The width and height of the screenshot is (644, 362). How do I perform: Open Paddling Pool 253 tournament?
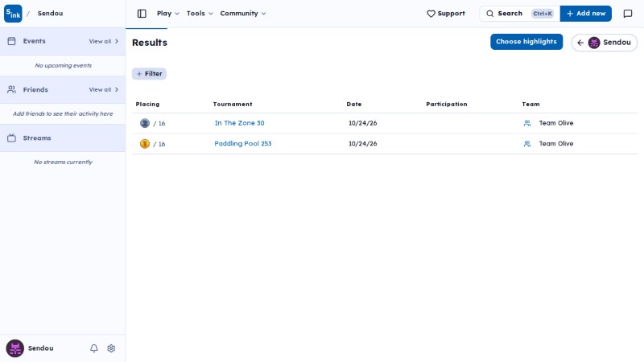243,144
